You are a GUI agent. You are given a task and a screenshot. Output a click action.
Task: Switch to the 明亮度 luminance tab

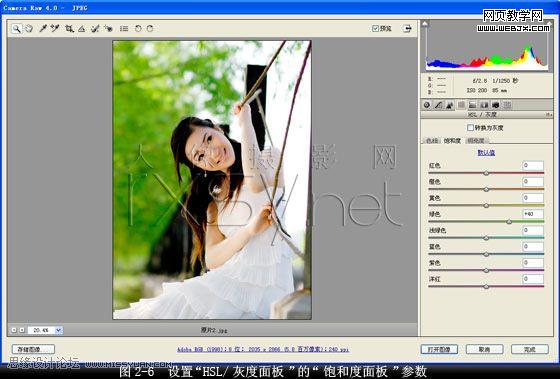[x=476, y=141]
